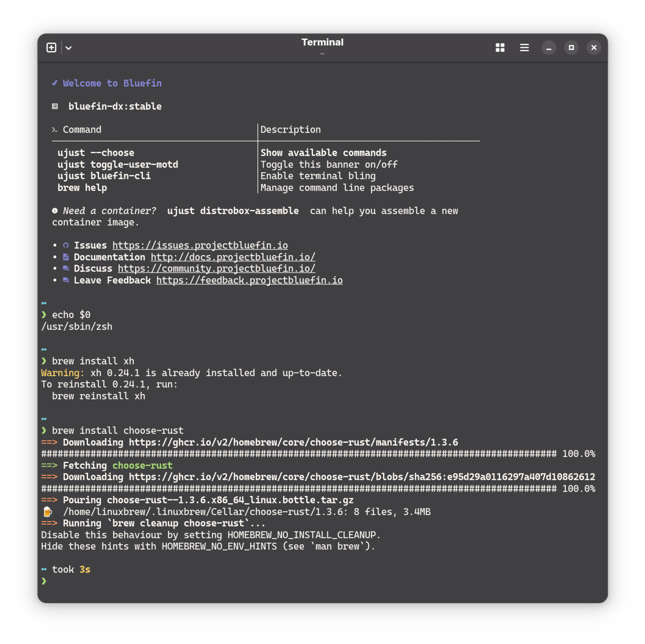
Task: Select the text 'Welcome to Bluefin'
Action: click(x=112, y=83)
